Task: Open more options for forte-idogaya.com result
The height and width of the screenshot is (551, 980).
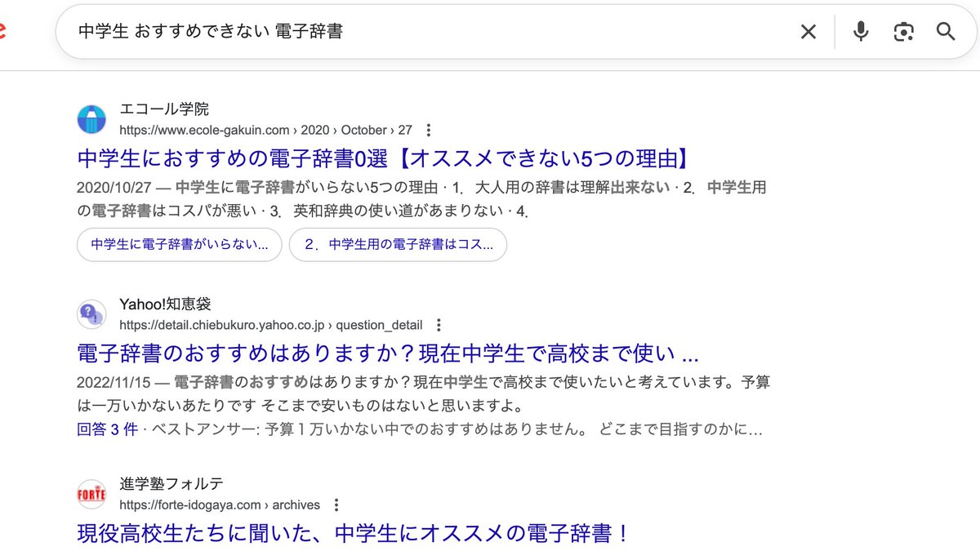Action: click(x=336, y=504)
